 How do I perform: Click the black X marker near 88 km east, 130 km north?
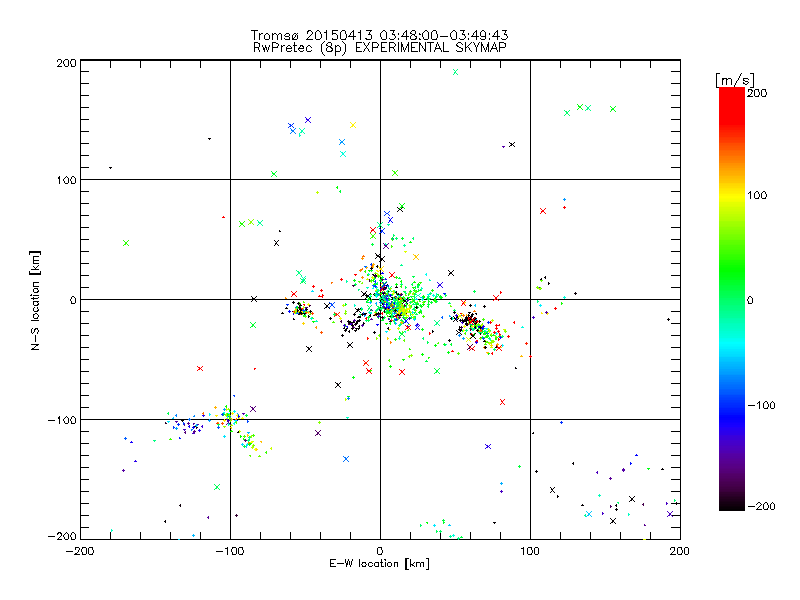pos(512,144)
